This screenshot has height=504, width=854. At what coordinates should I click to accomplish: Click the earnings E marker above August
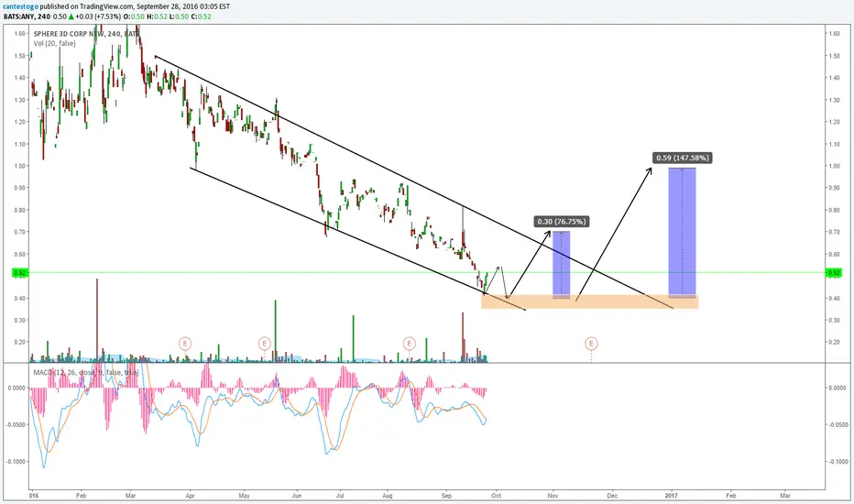coord(409,344)
